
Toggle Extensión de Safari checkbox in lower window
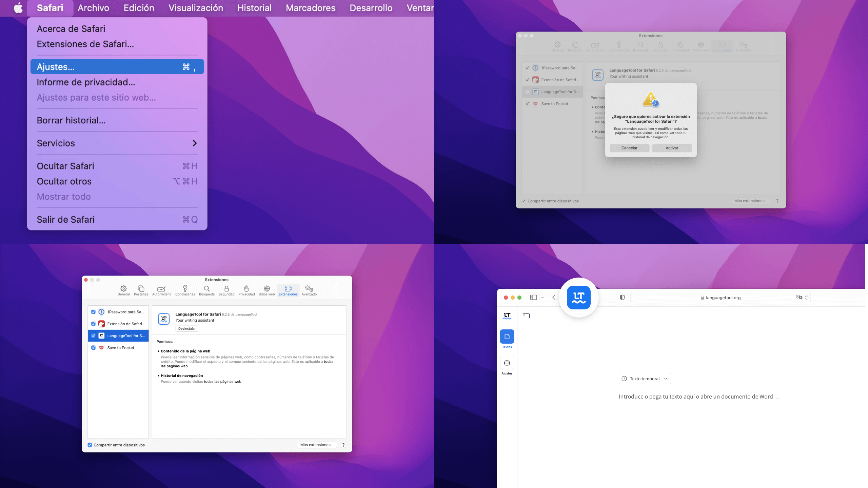point(93,324)
